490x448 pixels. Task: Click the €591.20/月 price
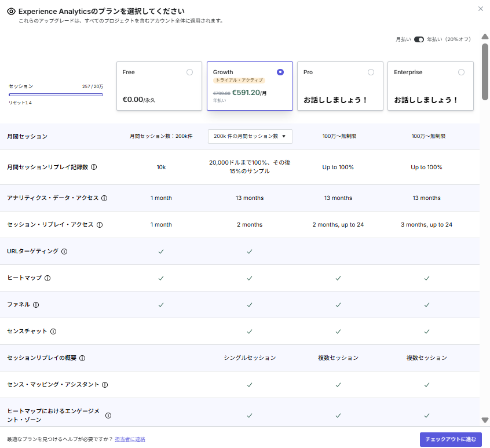[x=250, y=93]
